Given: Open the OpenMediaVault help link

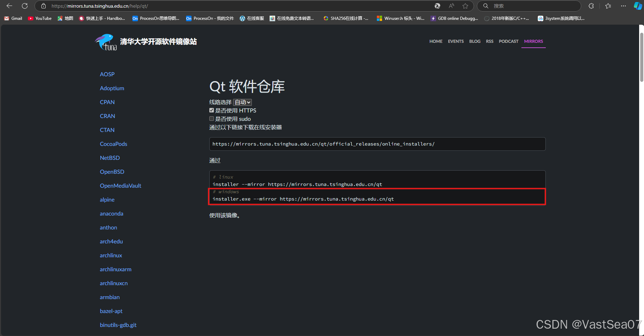Looking at the screenshot, I should click(121, 186).
